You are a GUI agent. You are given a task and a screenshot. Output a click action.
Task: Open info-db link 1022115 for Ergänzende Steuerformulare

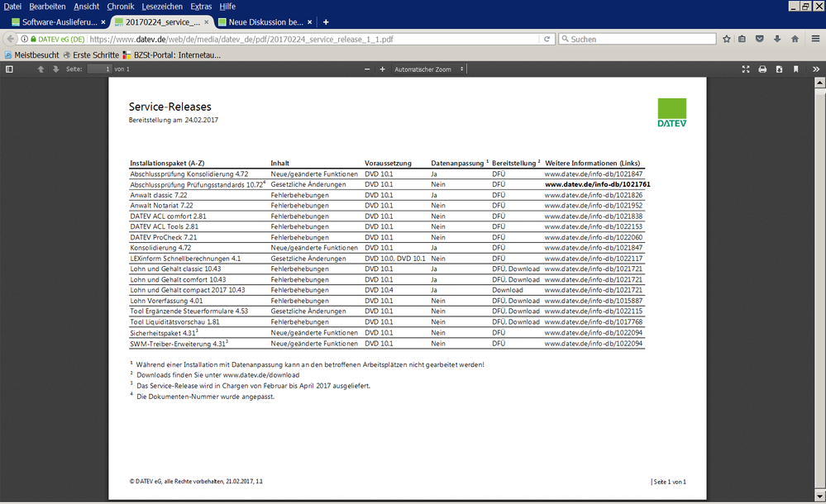coord(594,311)
